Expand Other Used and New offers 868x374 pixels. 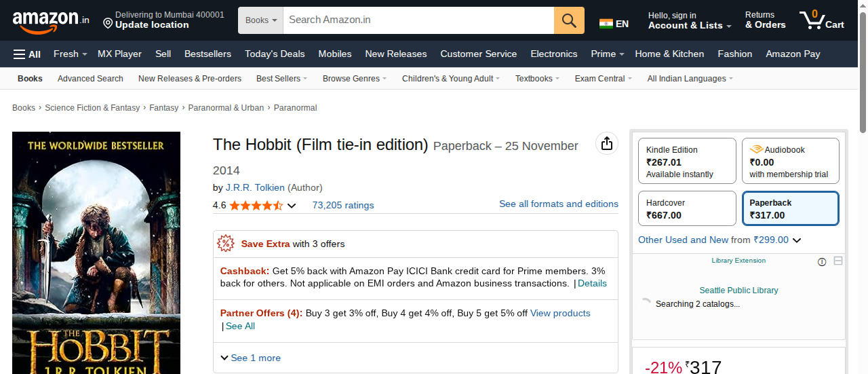pyautogui.click(x=797, y=240)
